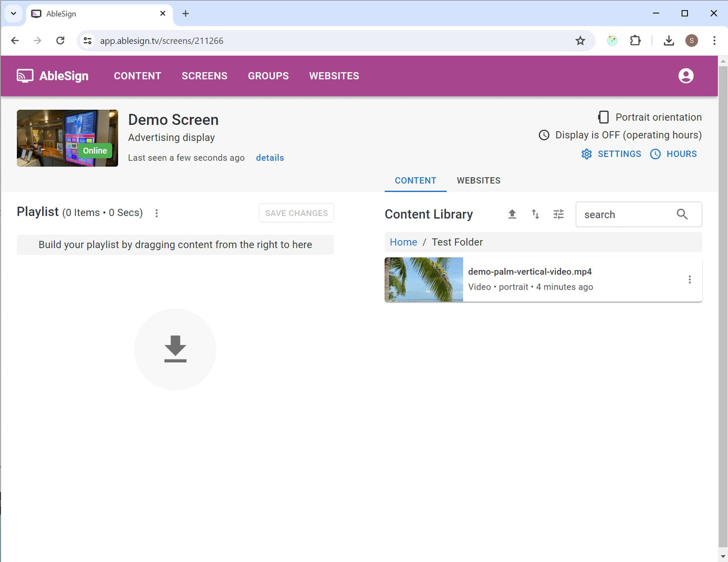Switch to the WEBSITES tab

coord(478,181)
